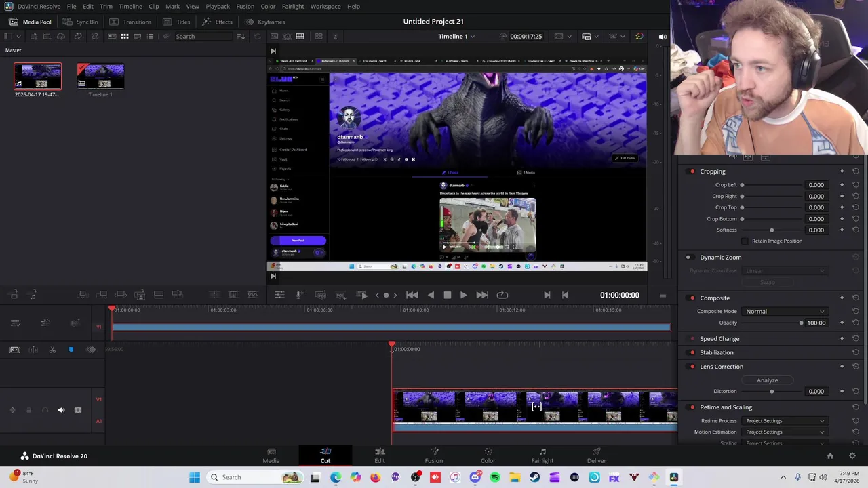
Task: Toggle viewer audio mute speaker icon
Action: (x=663, y=37)
